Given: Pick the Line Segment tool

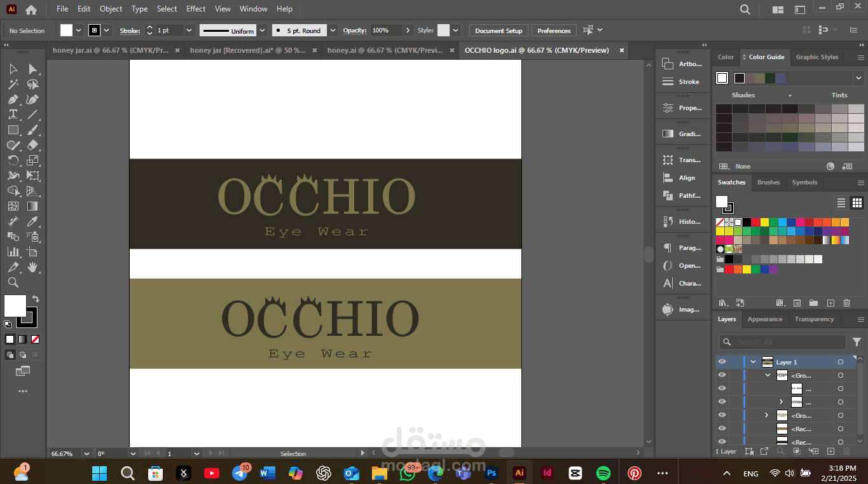Looking at the screenshot, I should (x=32, y=114).
